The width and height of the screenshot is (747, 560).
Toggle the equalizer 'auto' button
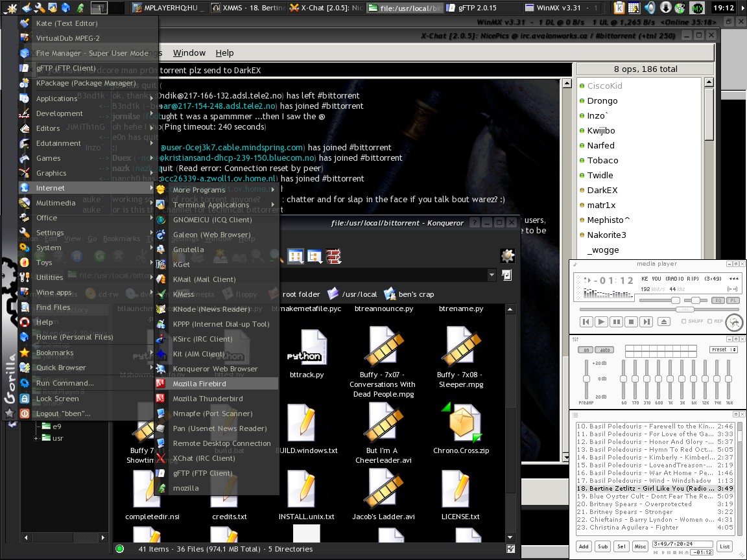(x=605, y=350)
